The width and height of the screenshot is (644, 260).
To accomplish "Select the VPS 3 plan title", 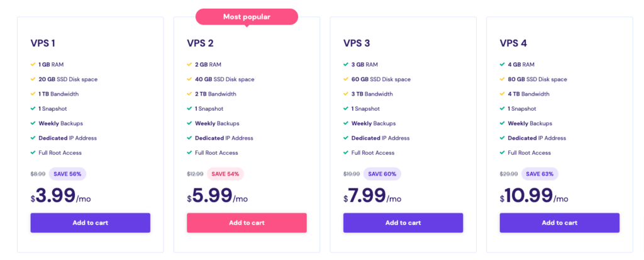I will 357,43.
